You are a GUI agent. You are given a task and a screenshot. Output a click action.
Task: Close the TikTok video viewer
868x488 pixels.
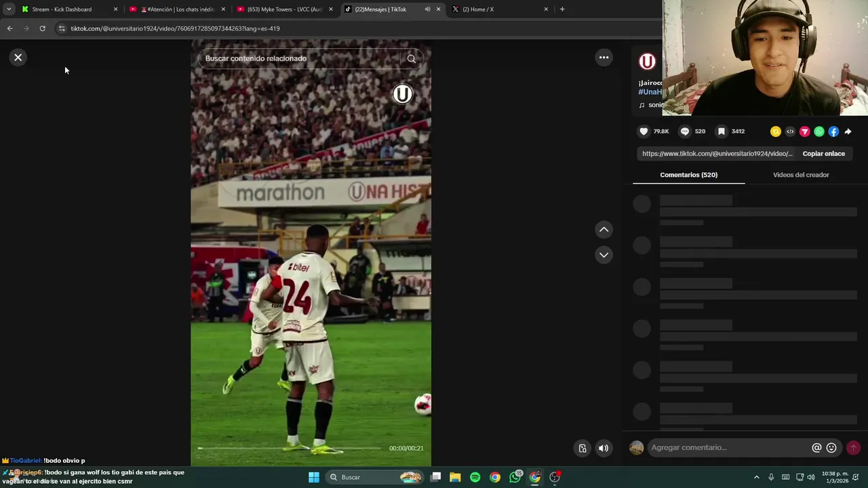[18, 58]
